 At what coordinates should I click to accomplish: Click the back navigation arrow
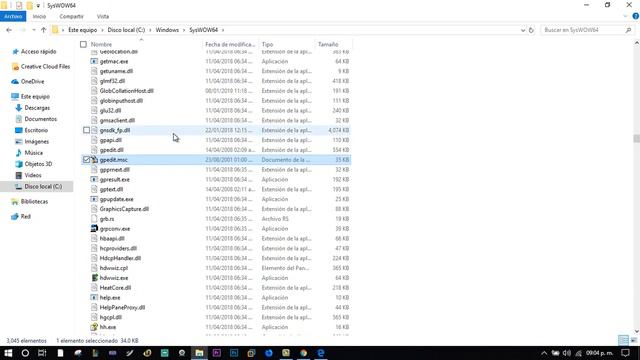[x=9, y=30]
